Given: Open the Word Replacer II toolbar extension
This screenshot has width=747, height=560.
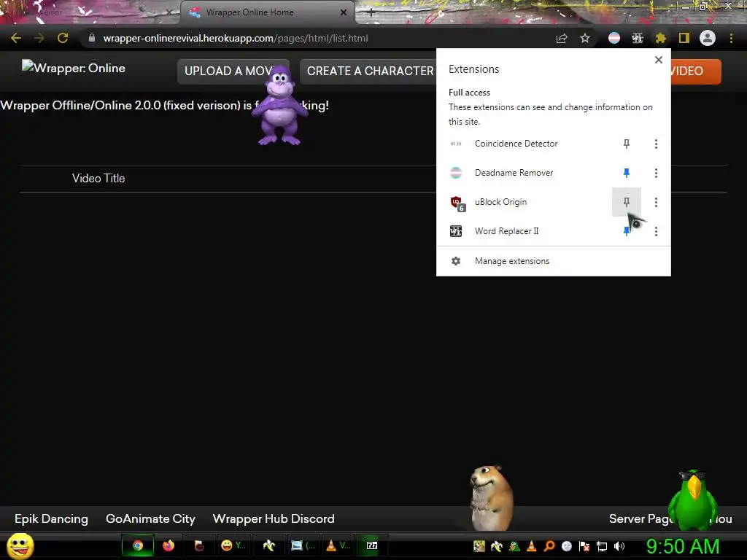Looking at the screenshot, I should click(638, 38).
